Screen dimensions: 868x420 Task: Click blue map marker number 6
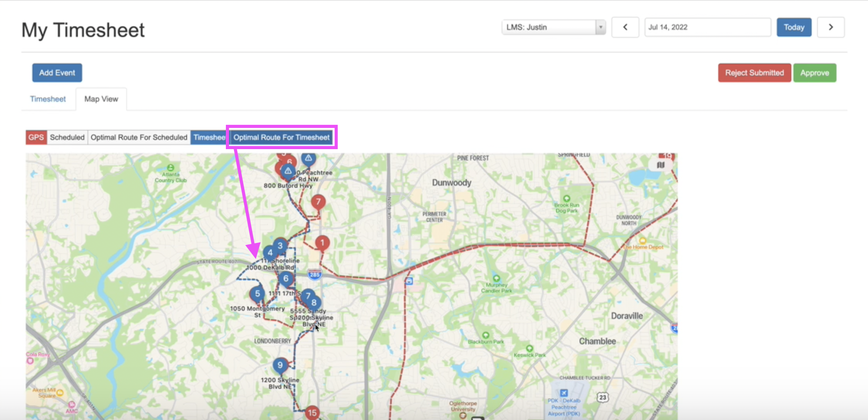285,278
